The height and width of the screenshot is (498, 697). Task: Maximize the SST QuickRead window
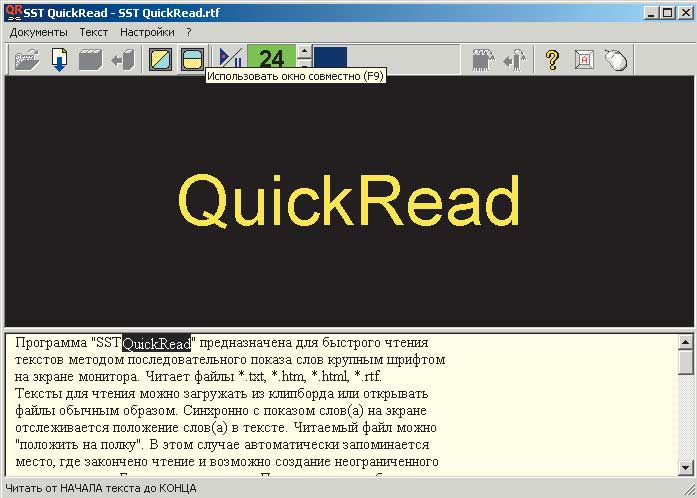[x=667, y=12]
